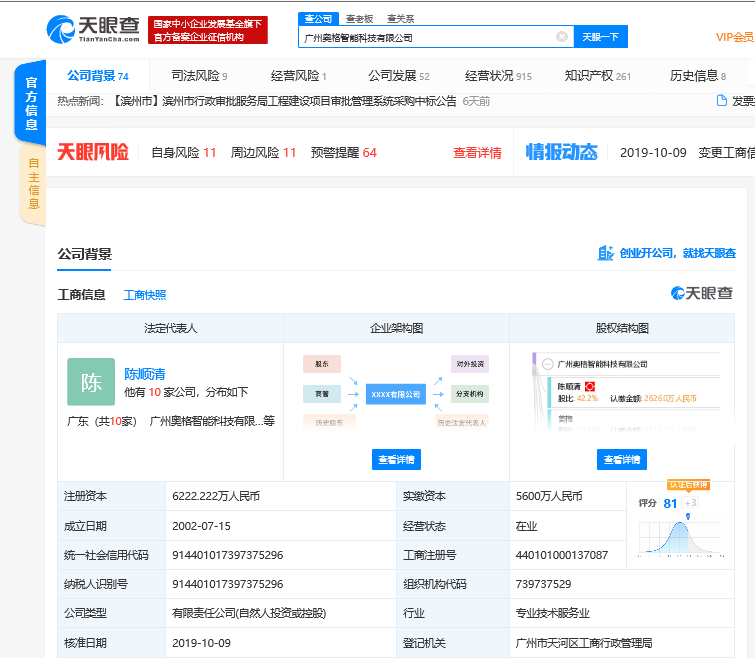Screen dimensions: 755x658
Task: Click the 天眼一下 search button
Action: [600, 37]
